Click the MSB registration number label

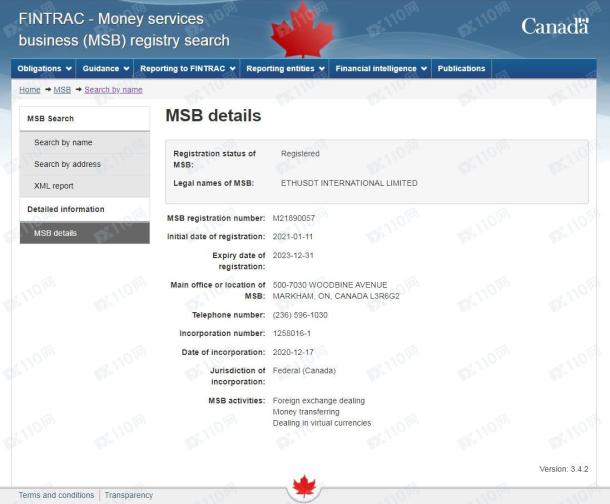coord(216,218)
